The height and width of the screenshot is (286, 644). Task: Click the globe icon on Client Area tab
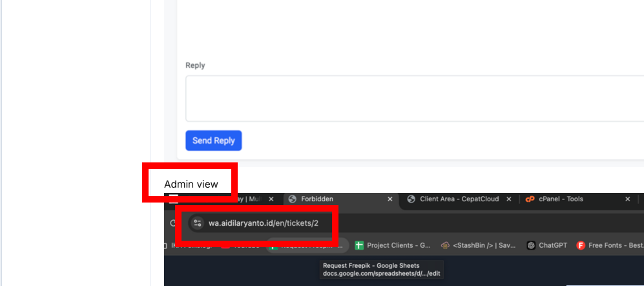click(411, 199)
